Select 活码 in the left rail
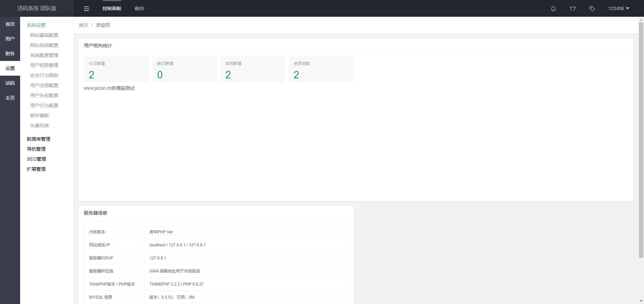 pyautogui.click(x=10, y=83)
